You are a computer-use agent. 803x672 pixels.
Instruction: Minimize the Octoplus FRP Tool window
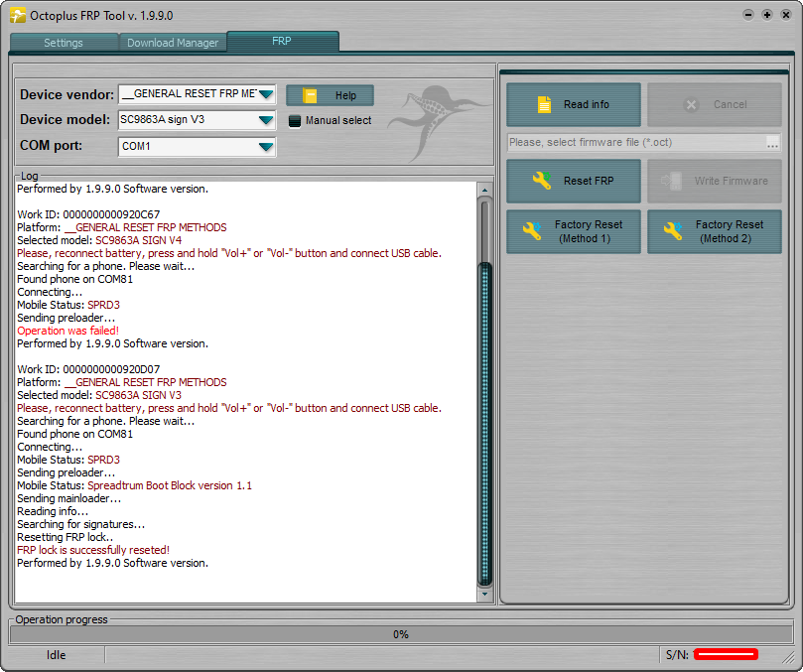pyautogui.click(x=748, y=15)
